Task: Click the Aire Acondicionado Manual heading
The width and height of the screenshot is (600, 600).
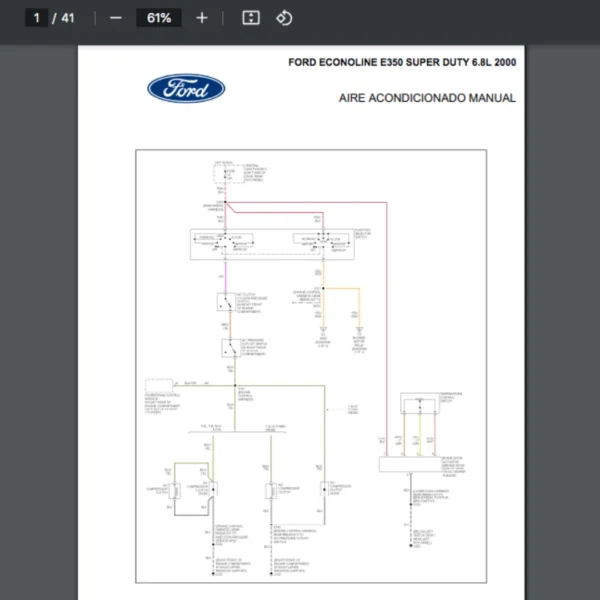Action: point(427,98)
